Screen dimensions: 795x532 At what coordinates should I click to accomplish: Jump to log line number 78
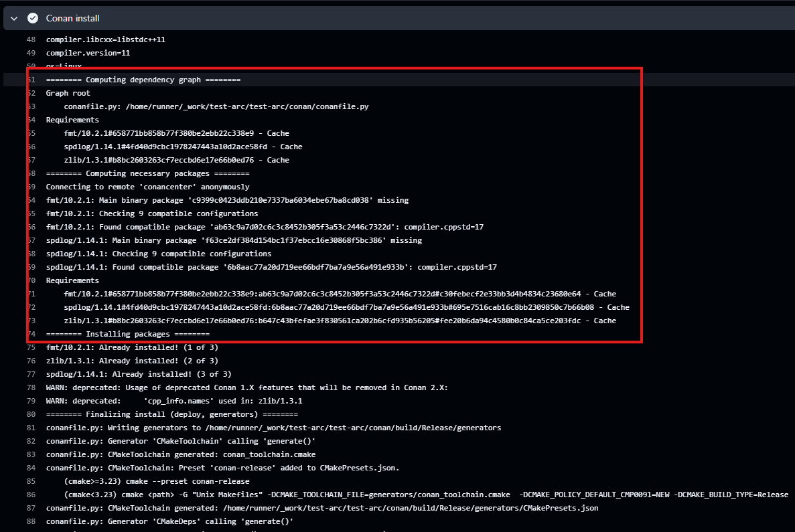31,387
